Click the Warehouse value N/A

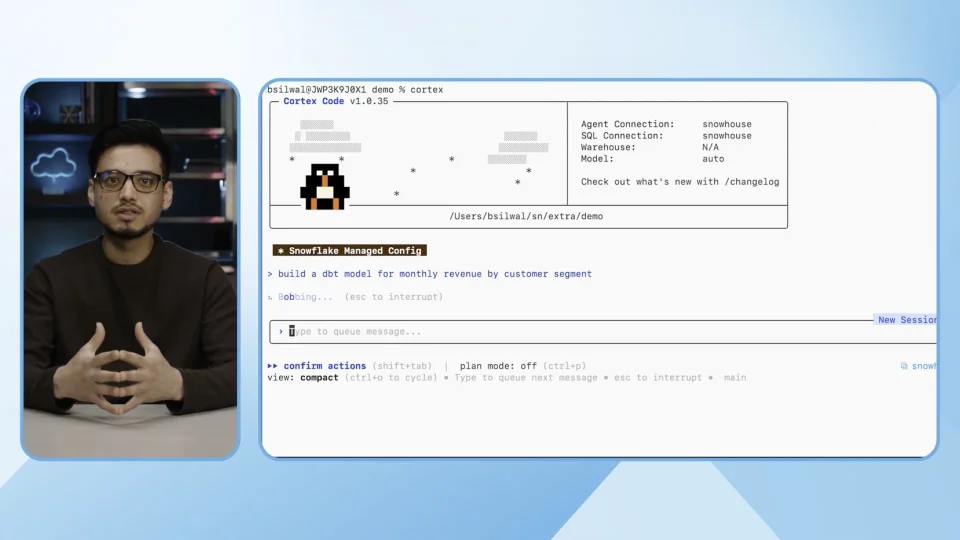pyautogui.click(x=710, y=147)
